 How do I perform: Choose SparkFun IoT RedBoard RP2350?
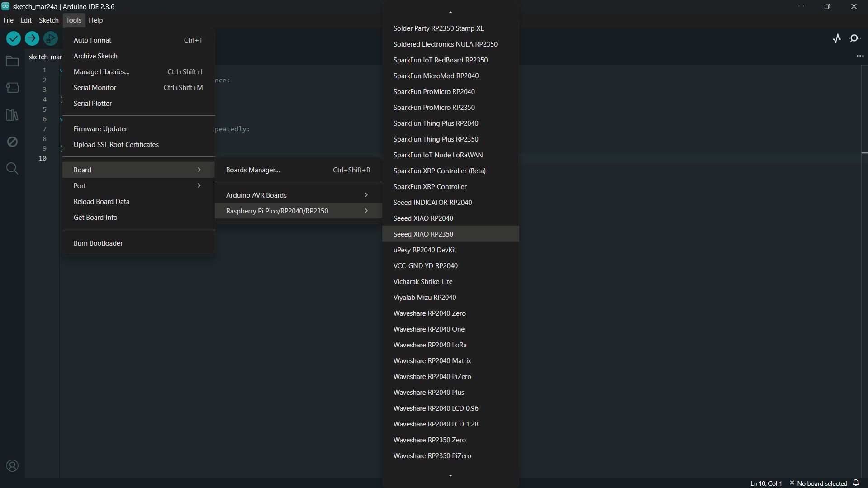pyautogui.click(x=451, y=60)
